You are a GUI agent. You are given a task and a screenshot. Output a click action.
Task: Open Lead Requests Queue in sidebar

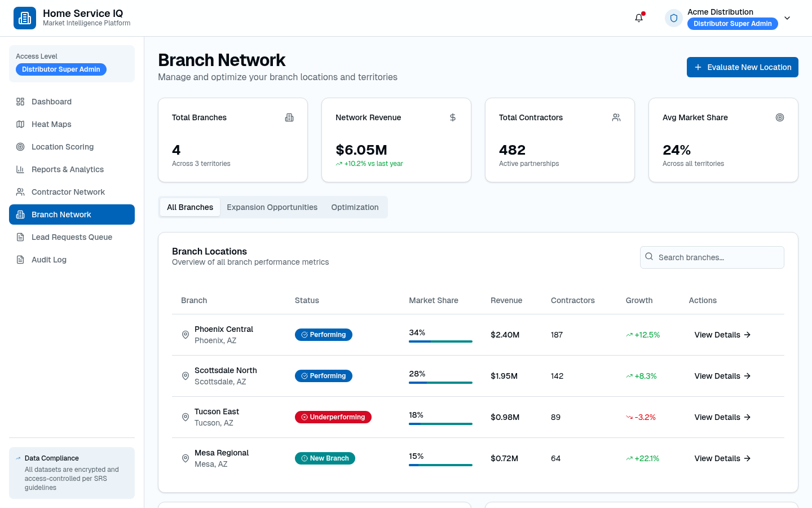(x=72, y=237)
